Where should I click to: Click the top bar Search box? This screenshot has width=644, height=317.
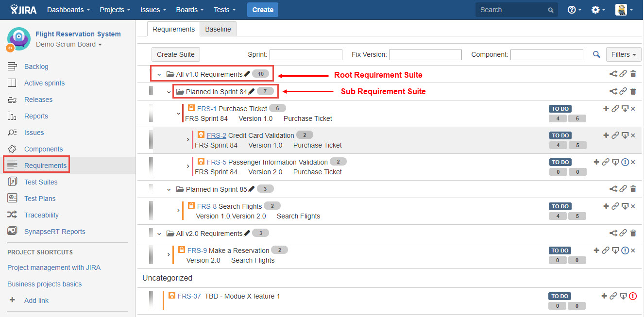click(x=517, y=10)
